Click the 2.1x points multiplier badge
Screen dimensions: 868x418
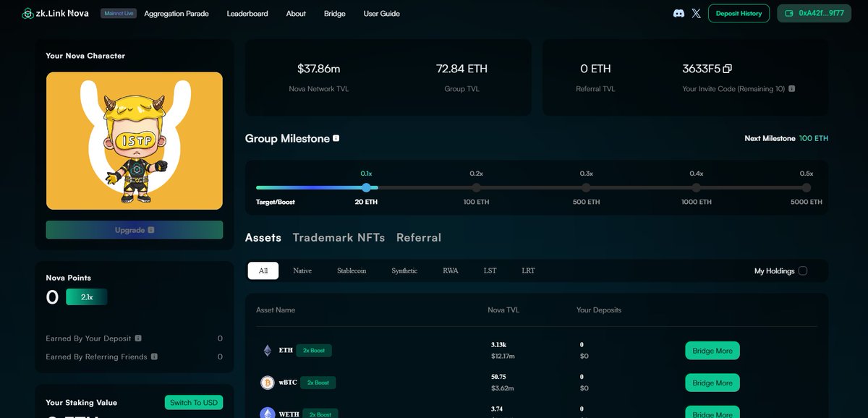86,297
